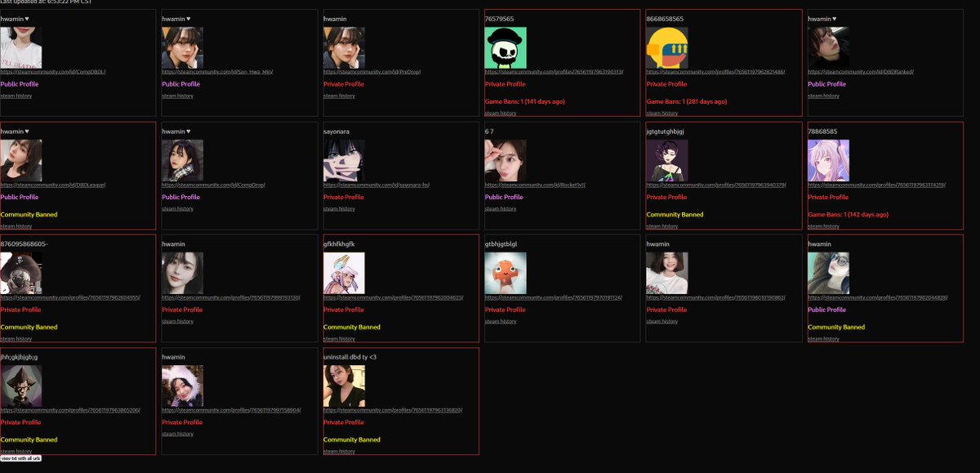
Task: Open the steamcommunity.com/id/Son_Hwa_Min/ link
Action: pyautogui.click(x=217, y=72)
